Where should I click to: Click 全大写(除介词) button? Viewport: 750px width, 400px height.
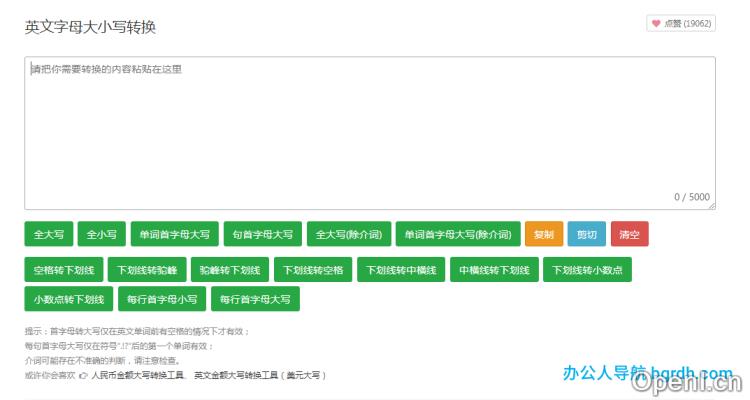click(x=348, y=234)
